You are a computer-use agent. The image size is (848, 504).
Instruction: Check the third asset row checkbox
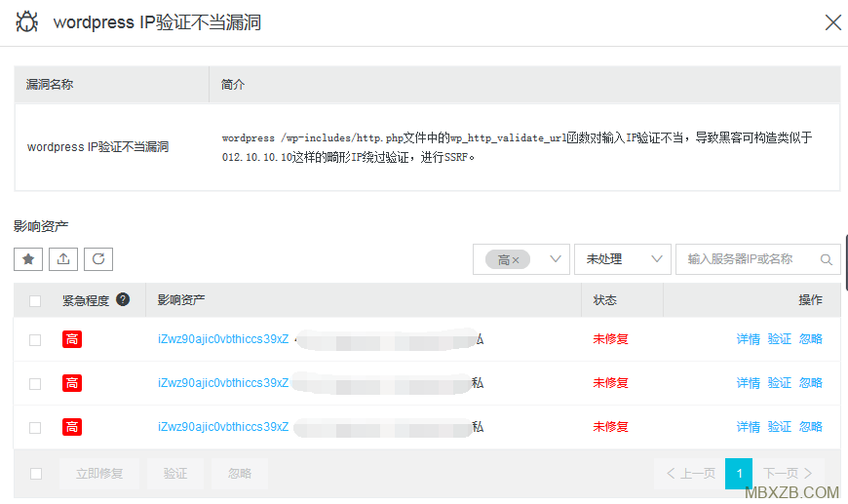coord(35,428)
